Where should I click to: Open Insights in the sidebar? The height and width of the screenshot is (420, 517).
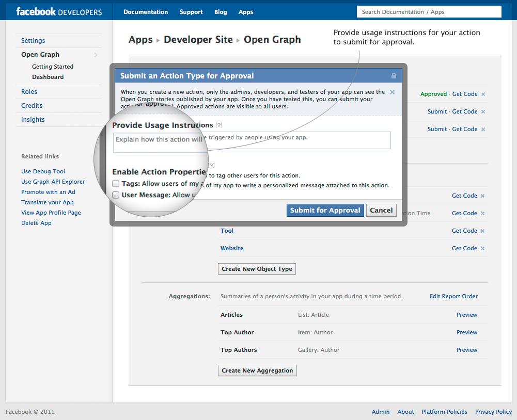pyautogui.click(x=33, y=120)
